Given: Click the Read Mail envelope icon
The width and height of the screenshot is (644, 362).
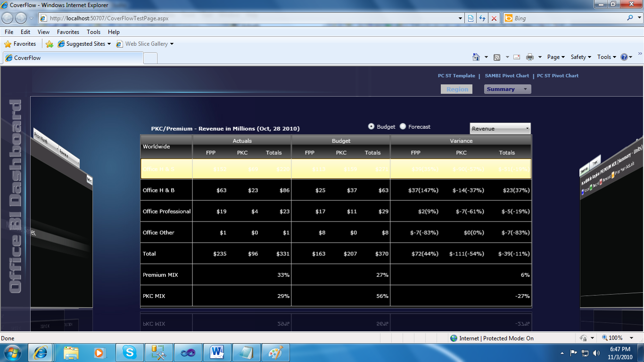Looking at the screenshot, I should point(517,57).
